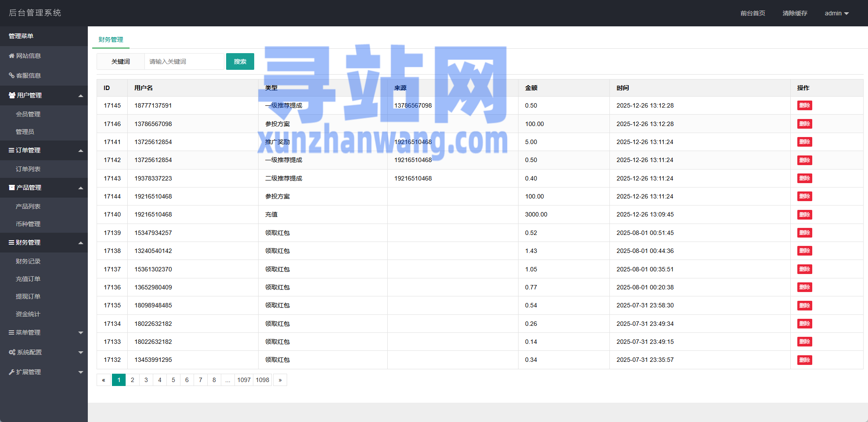Click the wrench icon beside 扩展管理
868x422 pixels.
[x=11, y=372]
